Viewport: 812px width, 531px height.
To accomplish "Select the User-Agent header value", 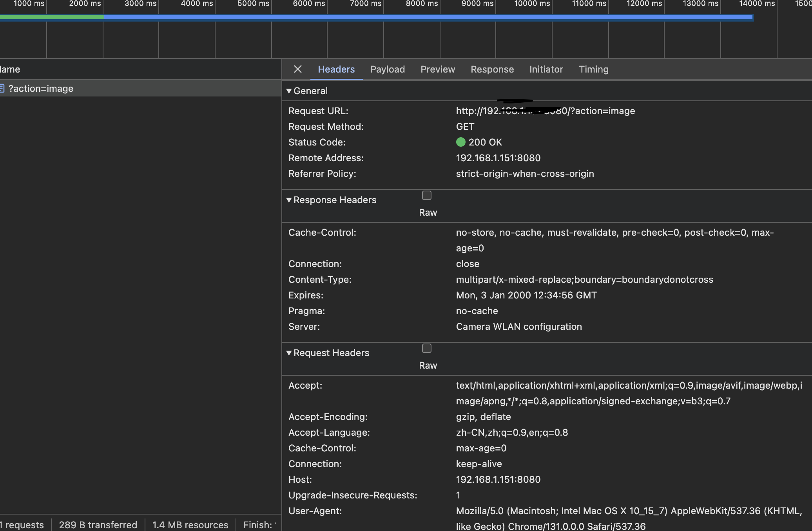I will 629,518.
